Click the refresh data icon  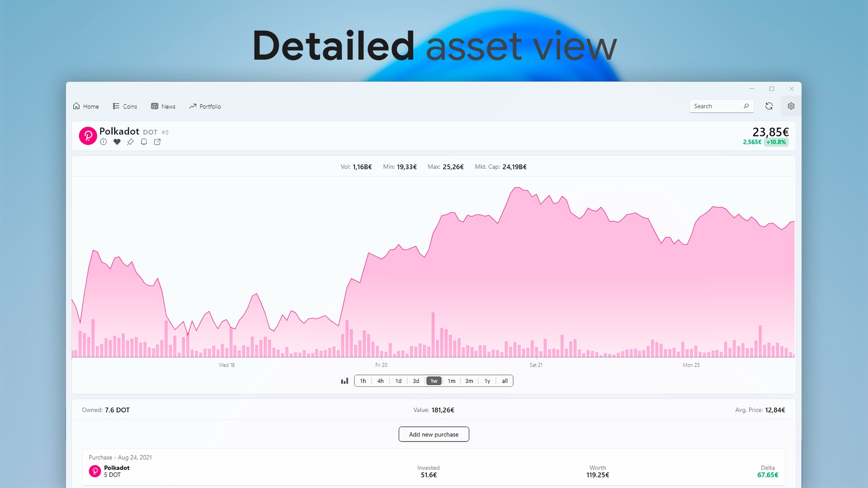pos(769,106)
